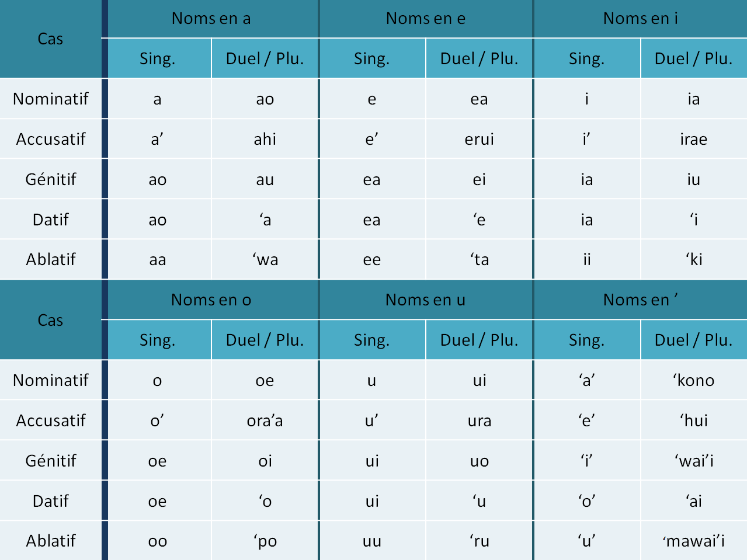This screenshot has height=560, width=747.
Task: Click the "'wa" ablative plural cell
Action: tap(265, 259)
